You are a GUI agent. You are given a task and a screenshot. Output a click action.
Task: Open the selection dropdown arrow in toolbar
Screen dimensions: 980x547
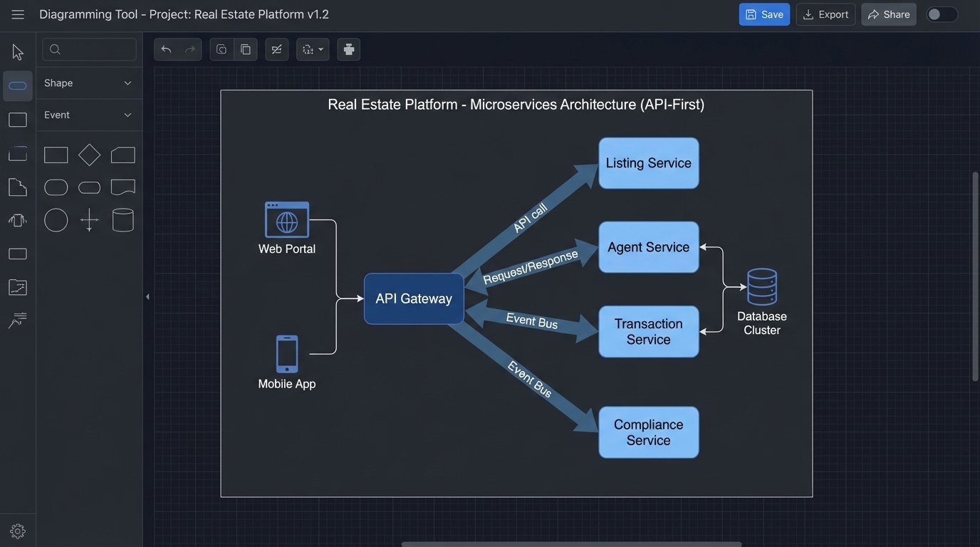320,50
